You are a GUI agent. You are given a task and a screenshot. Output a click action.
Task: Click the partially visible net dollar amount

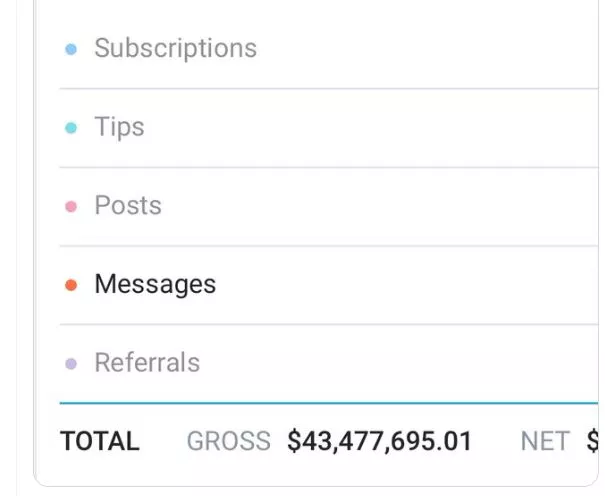(x=591, y=441)
